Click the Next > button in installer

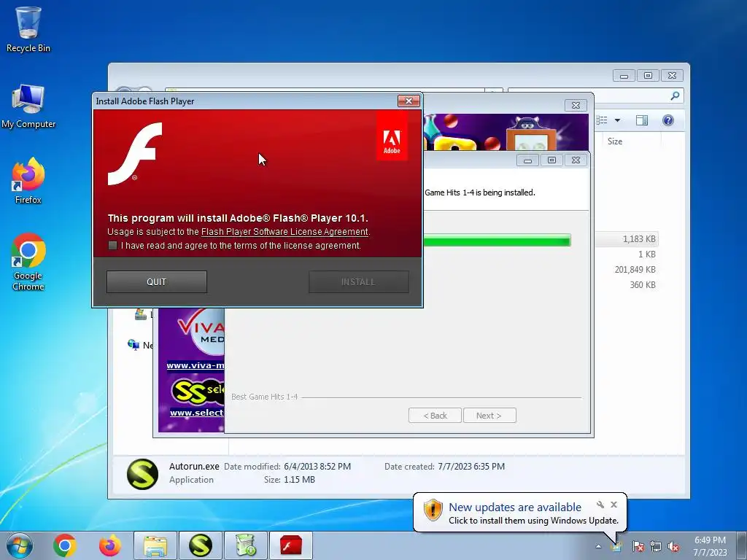coord(489,415)
